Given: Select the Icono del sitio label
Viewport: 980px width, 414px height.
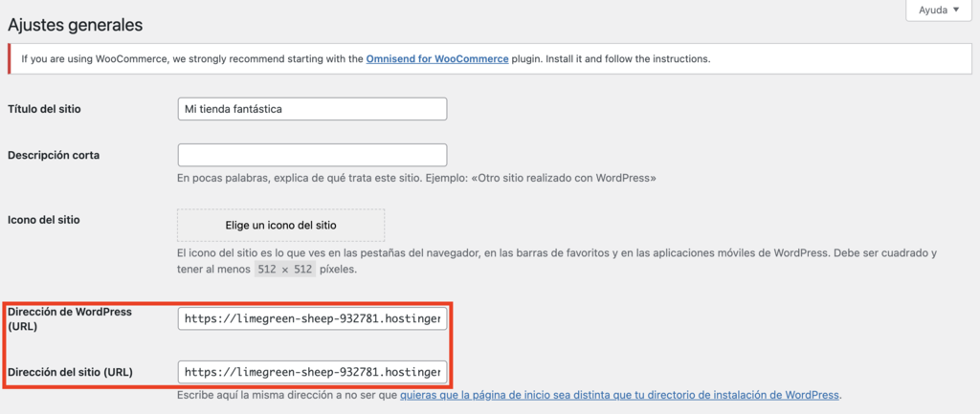Looking at the screenshot, I should pos(44,220).
